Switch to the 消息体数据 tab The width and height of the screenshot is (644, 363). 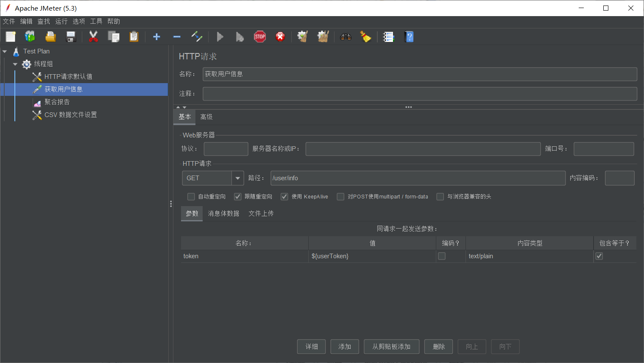(223, 214)
